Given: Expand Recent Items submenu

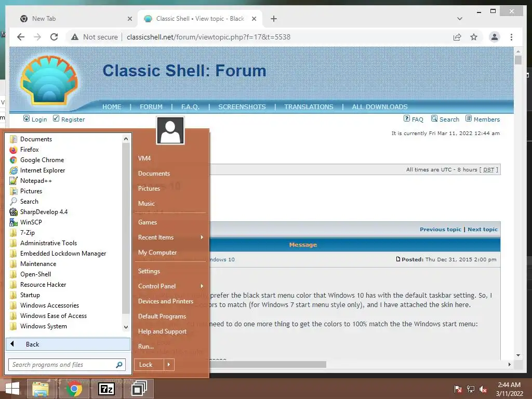Looking at the screenshot, I should pyautogui.click(x=170, y=237).
